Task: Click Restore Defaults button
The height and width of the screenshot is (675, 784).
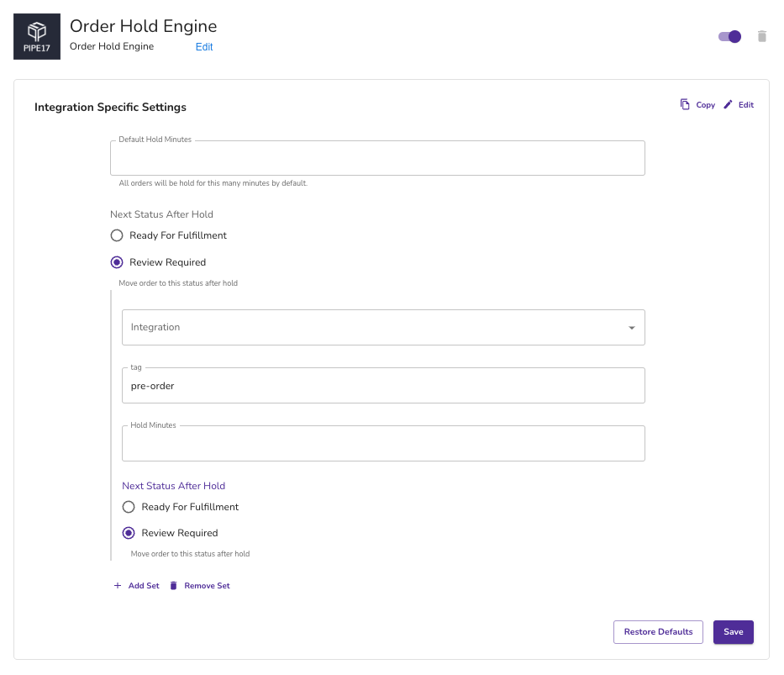Action: [x=658, y=632]
